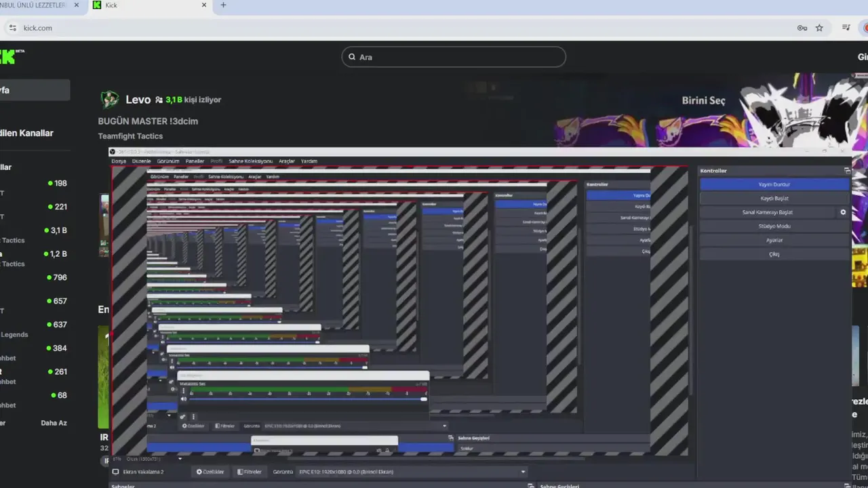Select the sidebar channel with 637 viewers

point(34,325)
